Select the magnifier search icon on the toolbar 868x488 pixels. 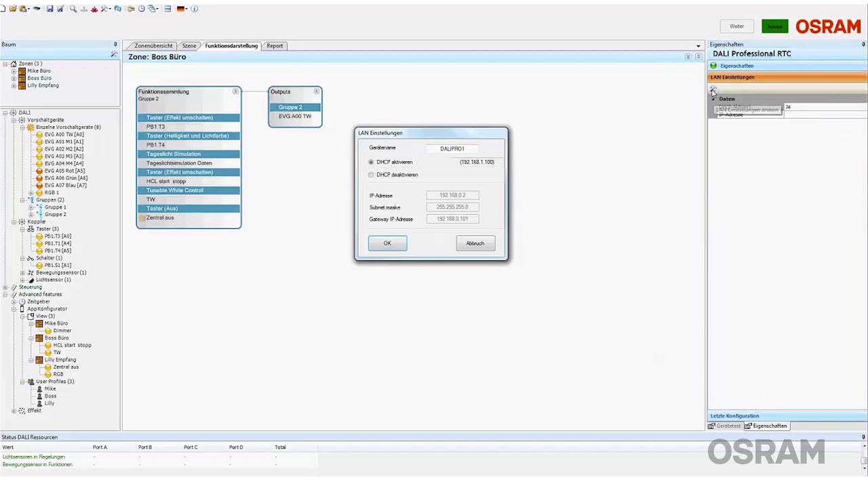pyautogui.click(x=73, y=8)
